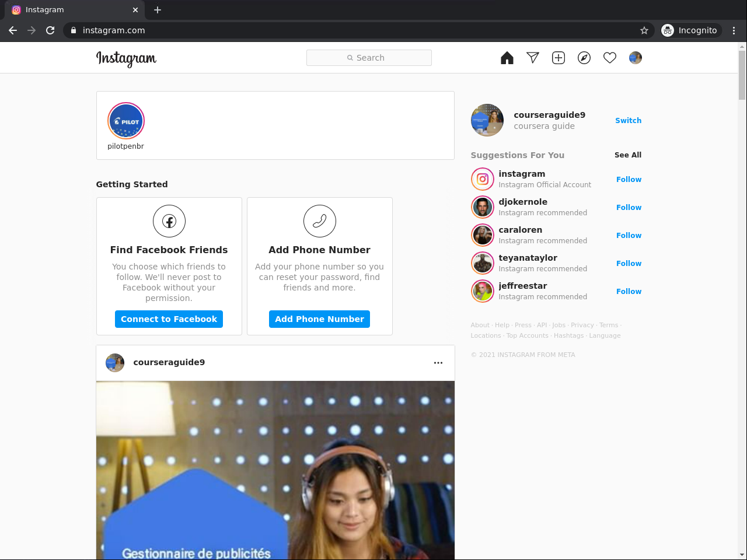Open courseraguide9 post author name
This screenshot has width=747, height=560.
click(x=169, y=362)
